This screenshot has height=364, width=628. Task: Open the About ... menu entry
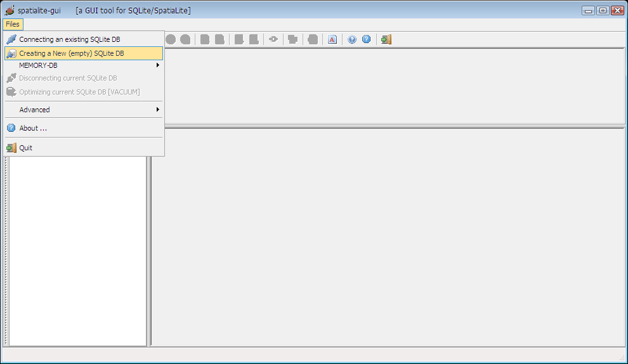click(84, 128)
